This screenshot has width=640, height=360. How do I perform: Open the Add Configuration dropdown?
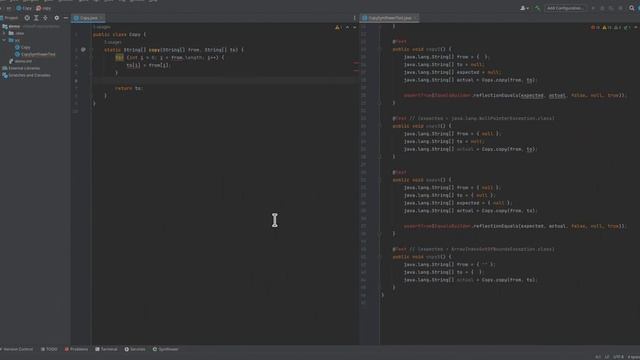tap(565, 8)
